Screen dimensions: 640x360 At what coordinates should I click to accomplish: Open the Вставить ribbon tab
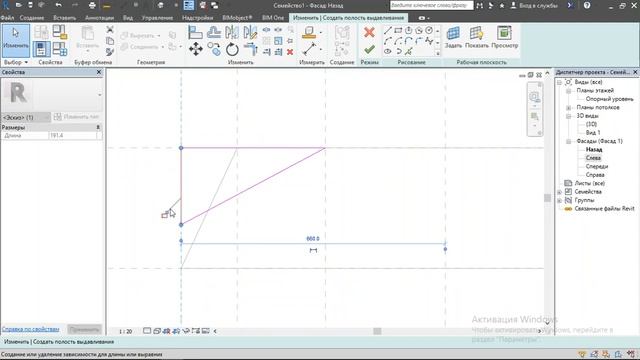pos(64,18)
